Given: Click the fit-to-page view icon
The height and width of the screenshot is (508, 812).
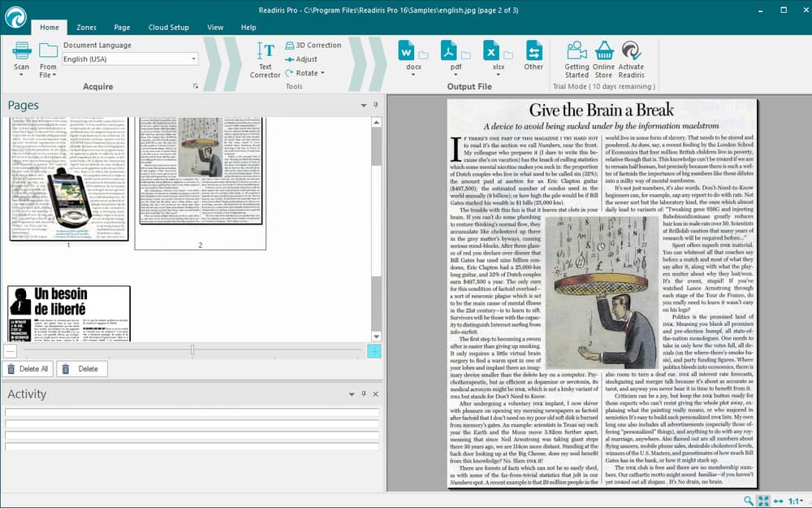Looking at the screenshot, I should pos(763,501).
